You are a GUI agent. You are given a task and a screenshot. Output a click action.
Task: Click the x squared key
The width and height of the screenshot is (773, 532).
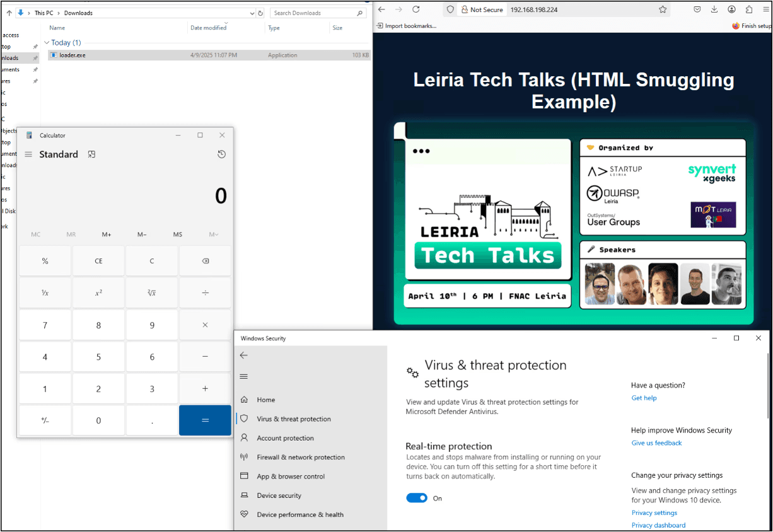(98, 293)
